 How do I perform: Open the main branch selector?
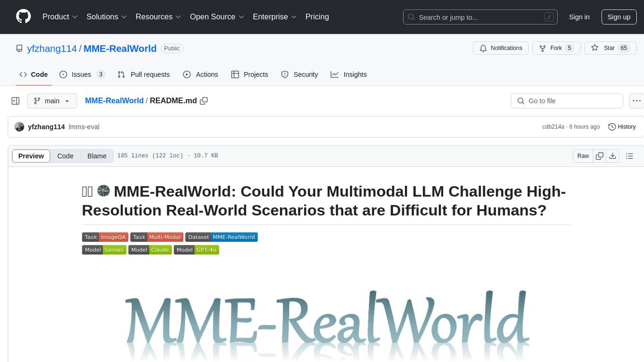coord(52,101)
